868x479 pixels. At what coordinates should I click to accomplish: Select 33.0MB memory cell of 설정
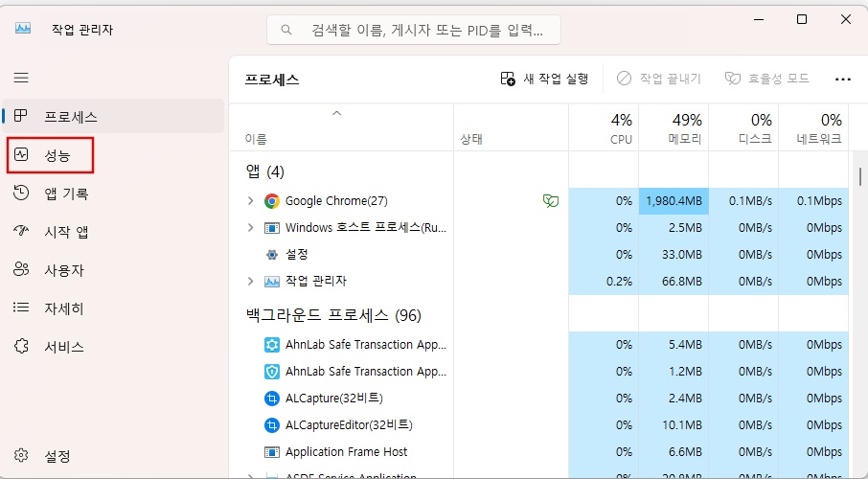[674, 255]
